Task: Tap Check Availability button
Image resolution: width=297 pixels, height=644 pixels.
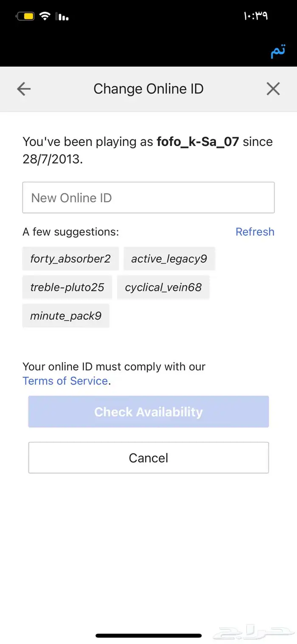Action: point(148,412)
